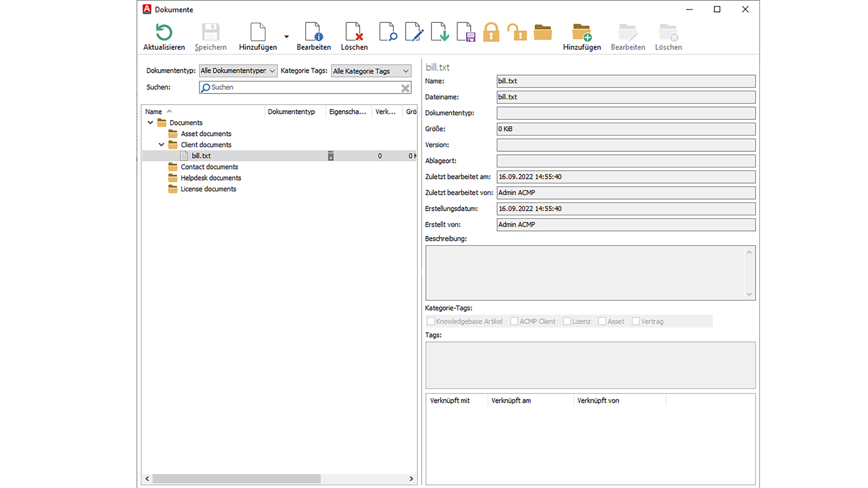
Task: Click Bearbeiten document info icon
Action: [314, 33]
